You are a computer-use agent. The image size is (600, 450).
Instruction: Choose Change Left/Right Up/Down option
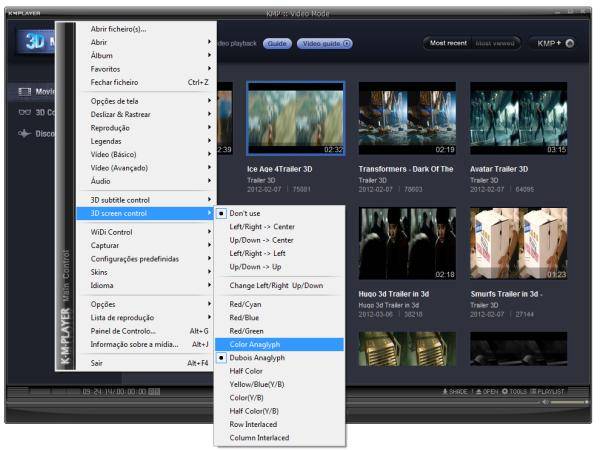pyautogui.click(x=280, y=285)
